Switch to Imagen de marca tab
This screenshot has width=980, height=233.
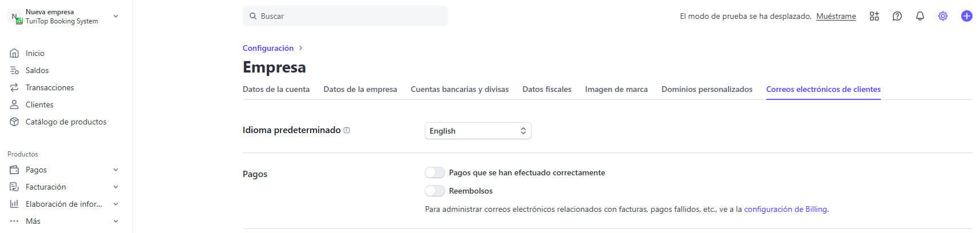[616, 89]
